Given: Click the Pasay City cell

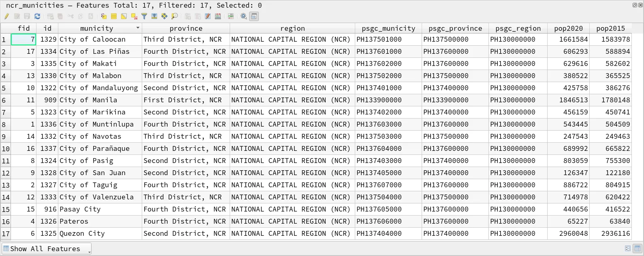Looking at the screenshot, I should [100, 209].
